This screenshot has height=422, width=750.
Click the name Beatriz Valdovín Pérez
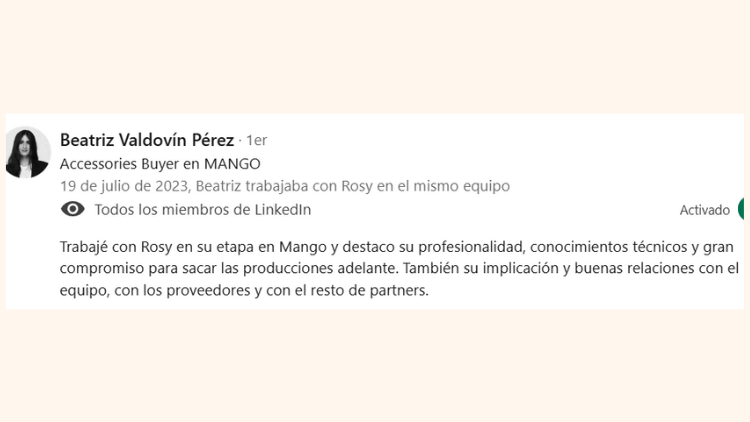[x=147, y=140]
